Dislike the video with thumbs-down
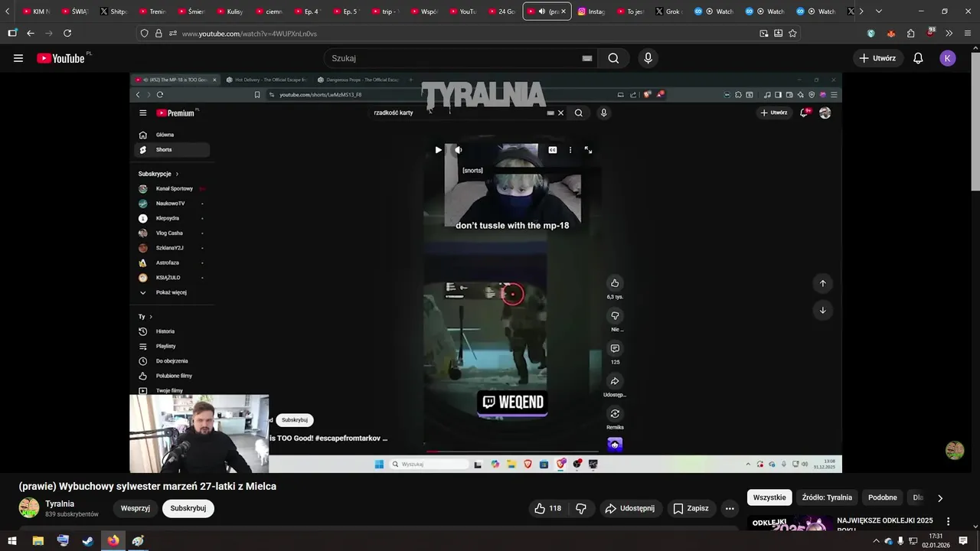This screenshot has width=980, height=551. coord(581,508)
